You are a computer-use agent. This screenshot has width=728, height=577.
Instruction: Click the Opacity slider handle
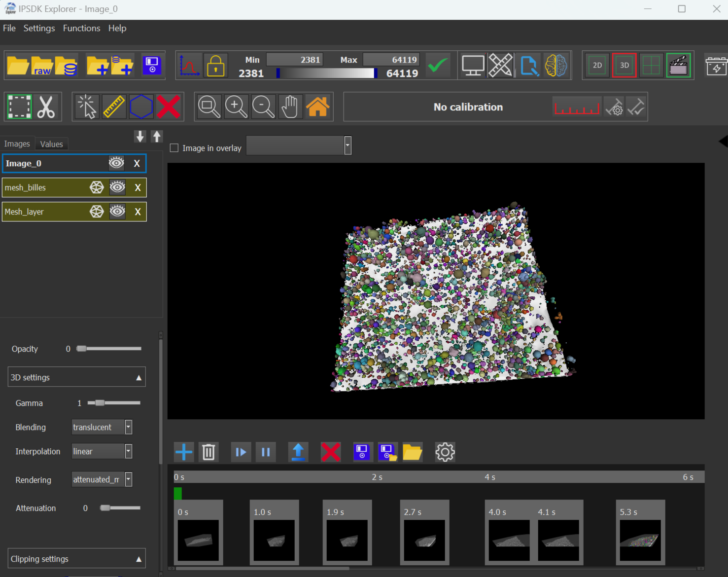point(82,349)
